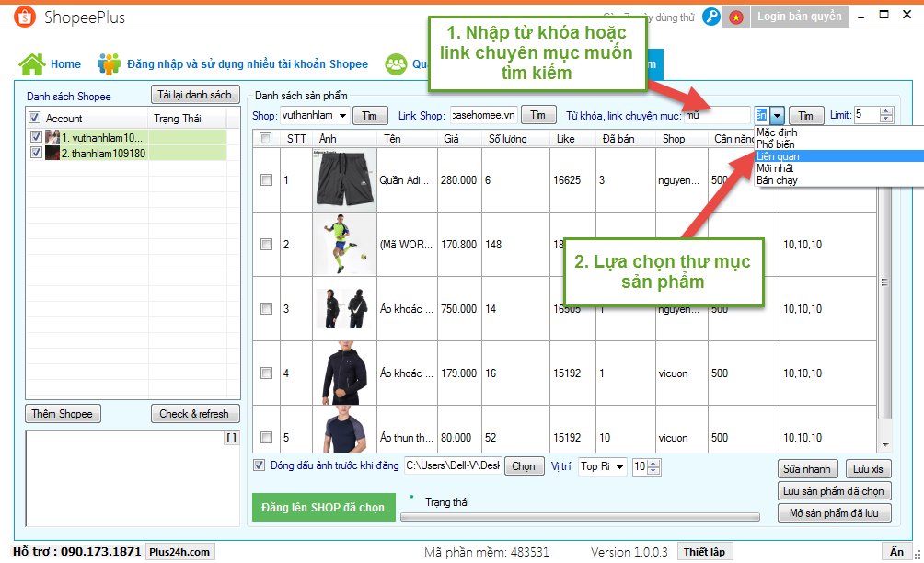The image size is (924, 563).
Task: Click the green Đăng lên SHOP đã chọn button
Action: (x=323, y=508)
